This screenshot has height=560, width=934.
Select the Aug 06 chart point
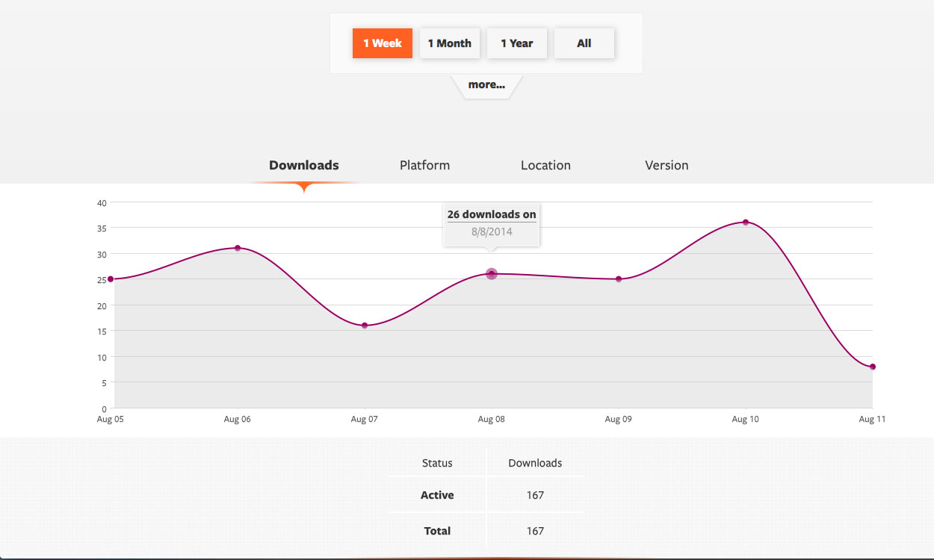[x=238, y=248]
